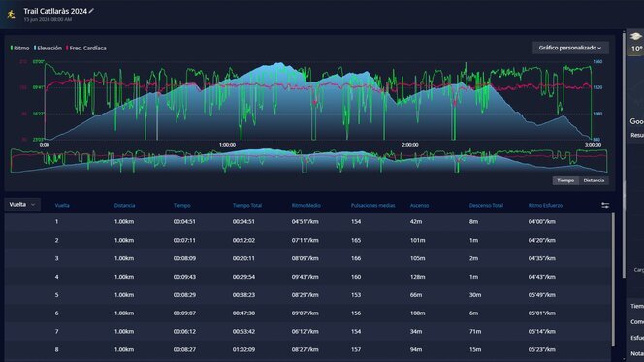Click the mini overview chart range selector
Image resolution: width=644 pixels, height=362 pixels.
(x=308, y=161)
